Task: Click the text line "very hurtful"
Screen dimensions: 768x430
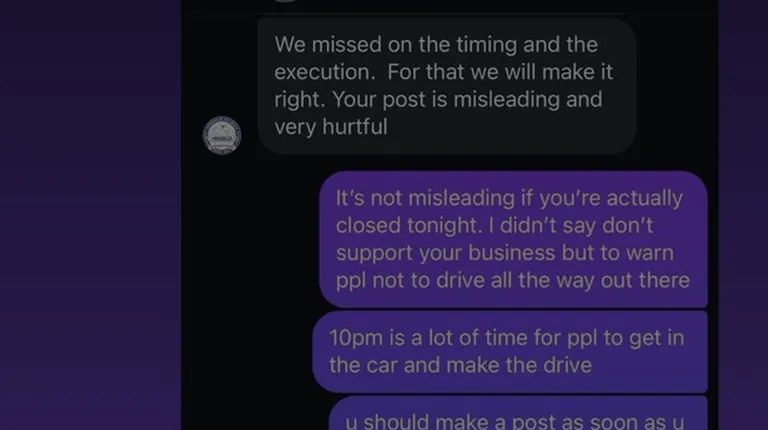Action: point(331,127)
